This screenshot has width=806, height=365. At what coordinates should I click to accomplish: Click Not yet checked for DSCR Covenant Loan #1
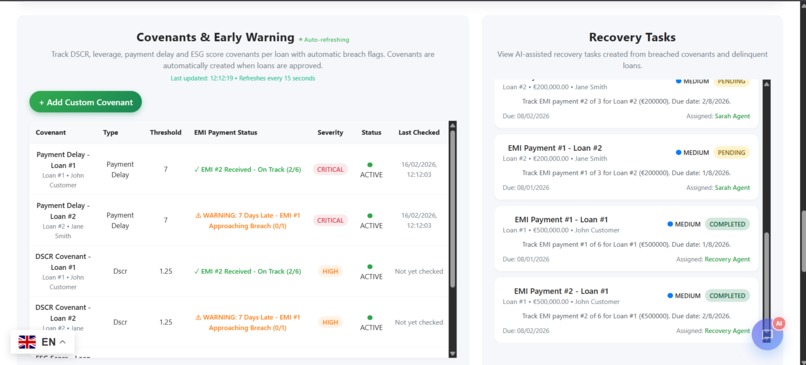point(419,271)
